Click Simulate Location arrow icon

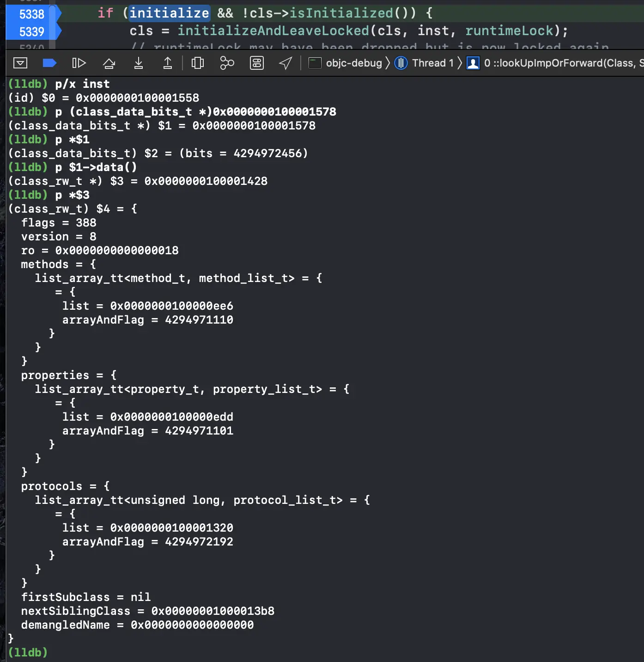point(286,63)
